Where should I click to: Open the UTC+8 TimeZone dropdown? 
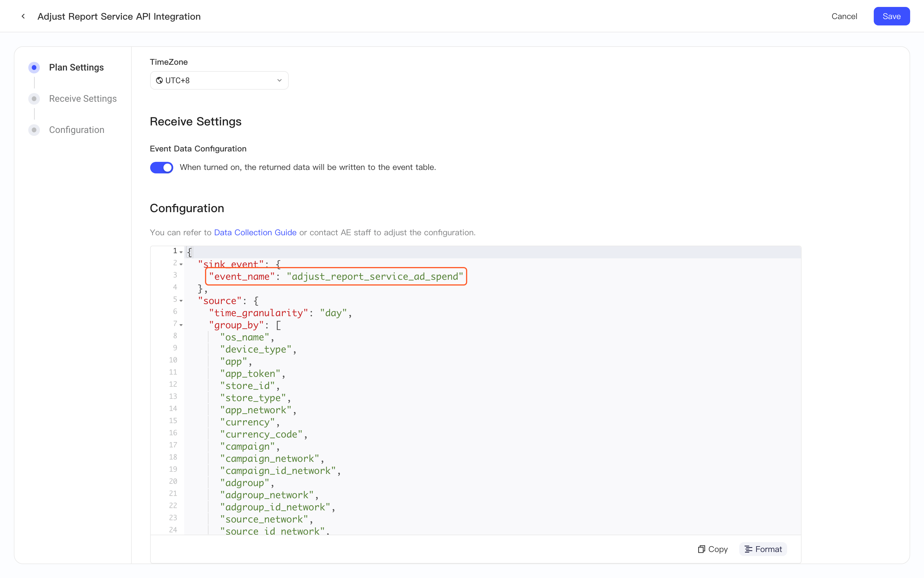[x=219, y=80]
